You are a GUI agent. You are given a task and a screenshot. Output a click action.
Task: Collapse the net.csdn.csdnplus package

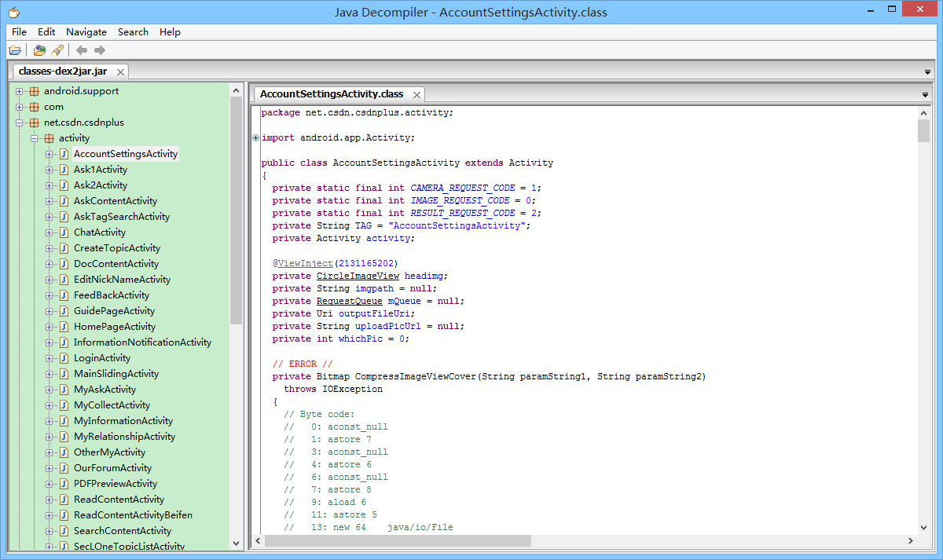tap(20, 123)
